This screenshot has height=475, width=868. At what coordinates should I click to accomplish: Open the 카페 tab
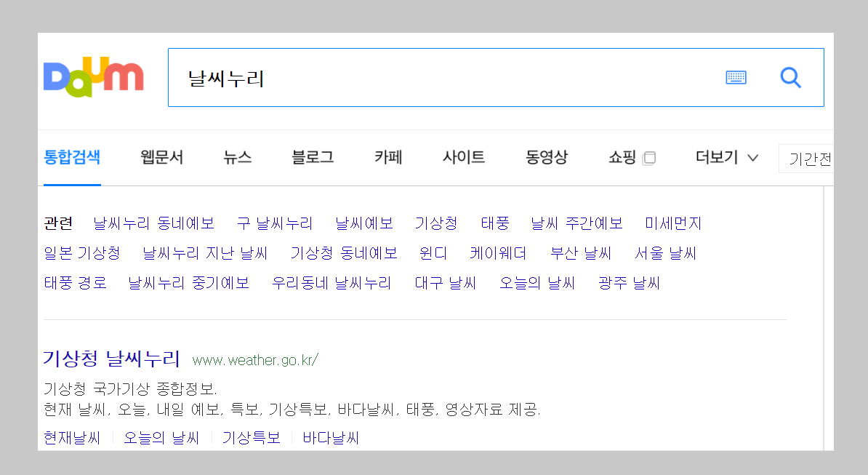(x=388, y=157)
